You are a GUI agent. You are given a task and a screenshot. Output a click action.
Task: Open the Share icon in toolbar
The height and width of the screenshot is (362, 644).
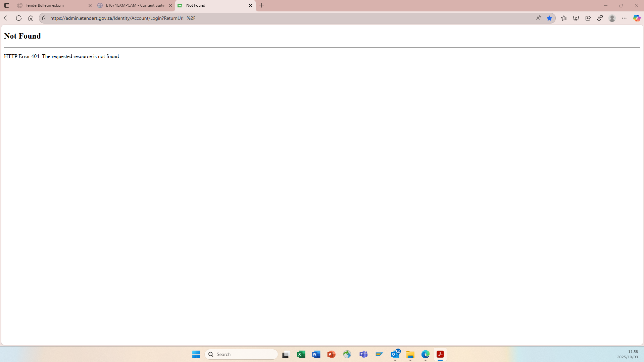tap(588, 18)
